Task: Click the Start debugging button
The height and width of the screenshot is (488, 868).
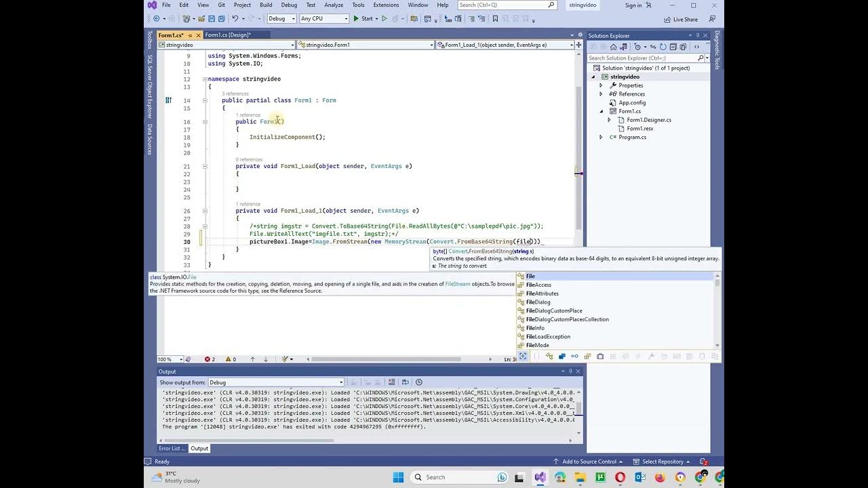Action: (x=363, y=19)
